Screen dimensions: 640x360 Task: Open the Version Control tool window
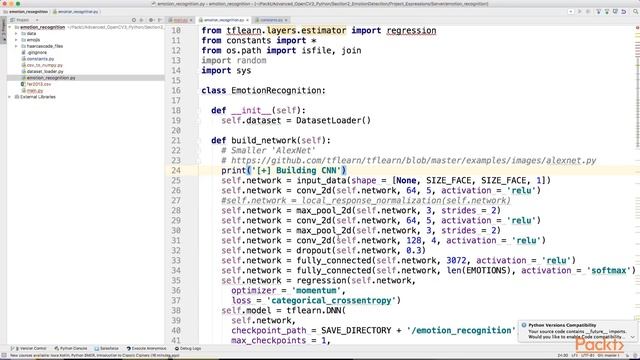point(28,349)
